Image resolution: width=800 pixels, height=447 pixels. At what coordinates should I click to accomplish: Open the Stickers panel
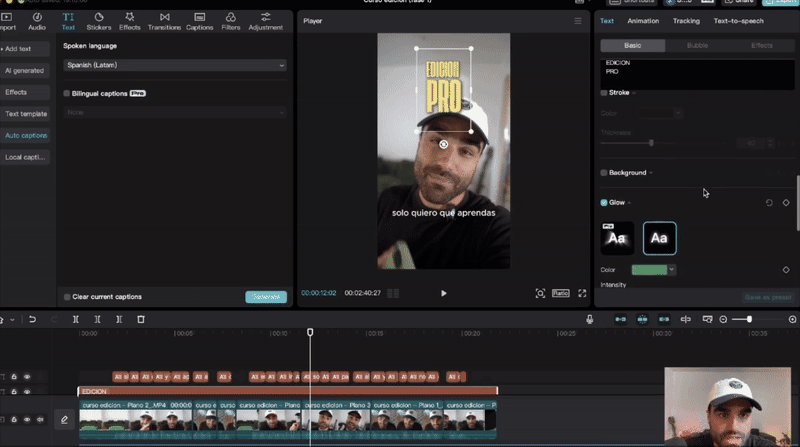tap(99, 20)
